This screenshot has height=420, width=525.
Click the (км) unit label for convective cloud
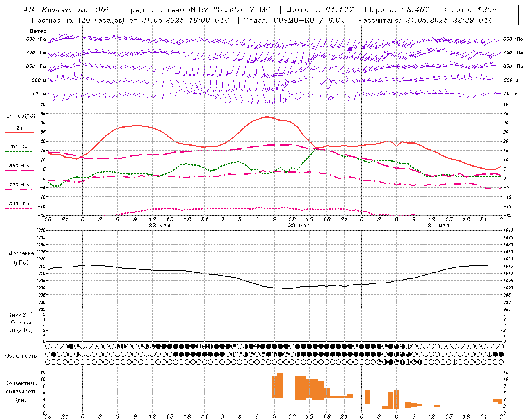[21, 399]
